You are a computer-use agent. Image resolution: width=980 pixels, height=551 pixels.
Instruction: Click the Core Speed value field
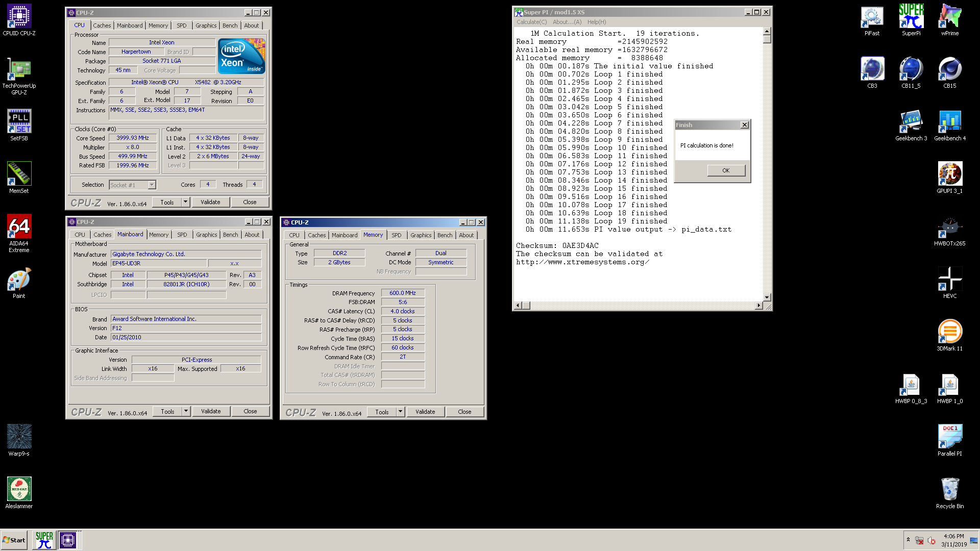coord(133,138)
